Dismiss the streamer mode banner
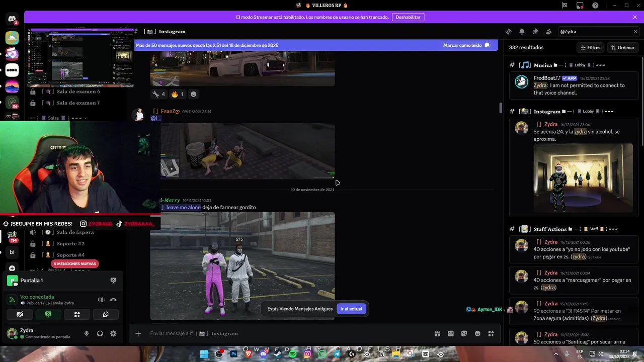Image resolution: width=644 pixels, height=362 pixels. point(635,17)
